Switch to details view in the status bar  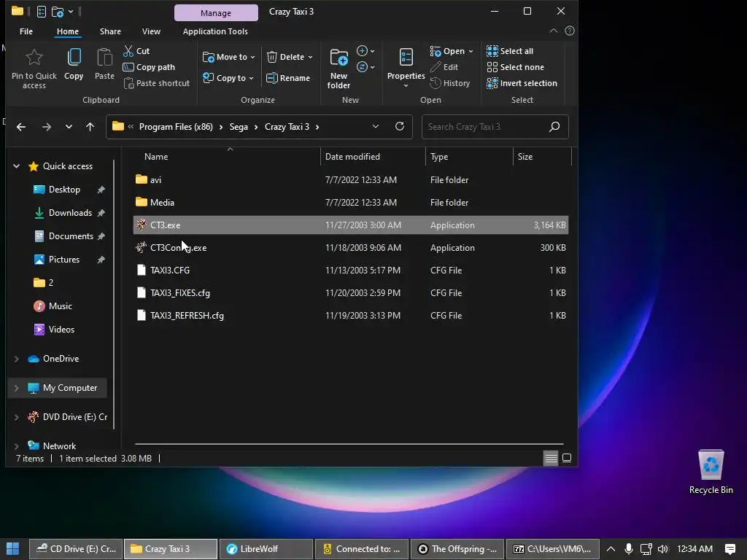click(551, 458)
